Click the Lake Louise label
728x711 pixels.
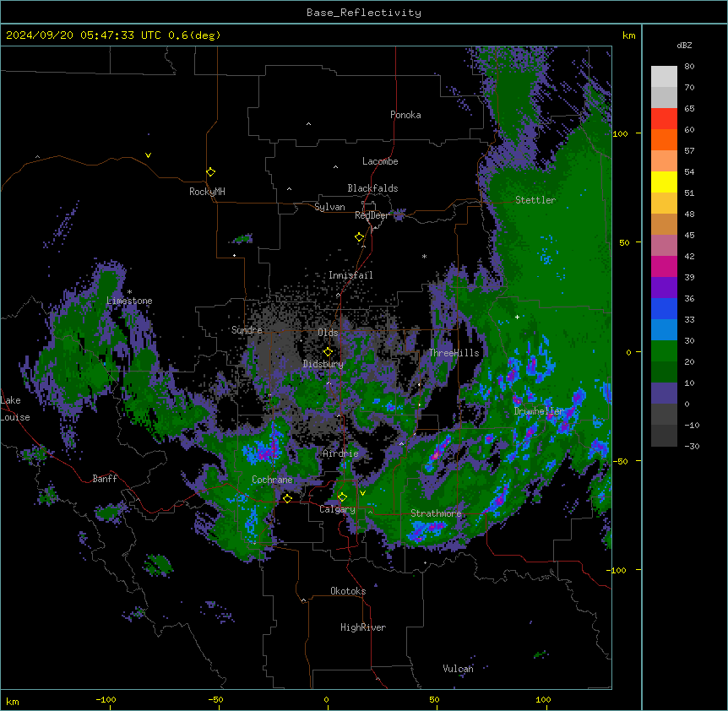(15, 409)
